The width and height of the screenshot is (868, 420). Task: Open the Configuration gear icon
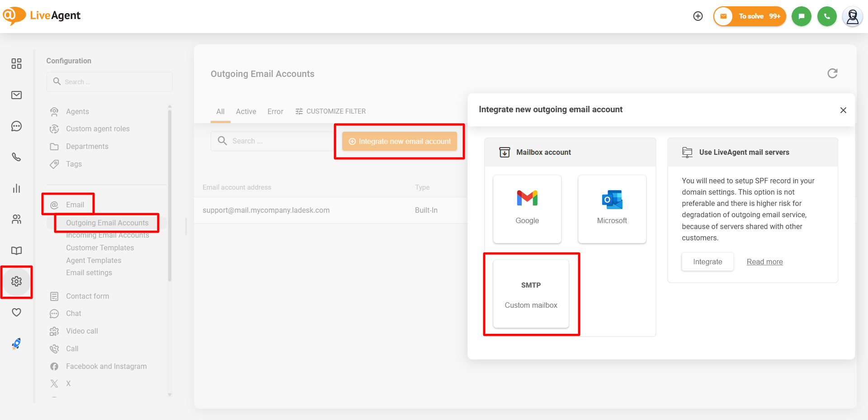(x=17, y=282)
